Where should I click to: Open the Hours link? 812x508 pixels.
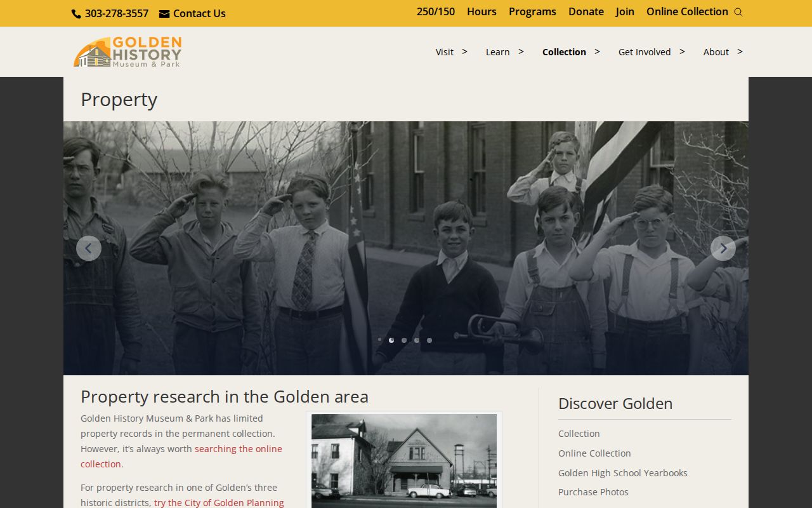[x=481, y=11]
